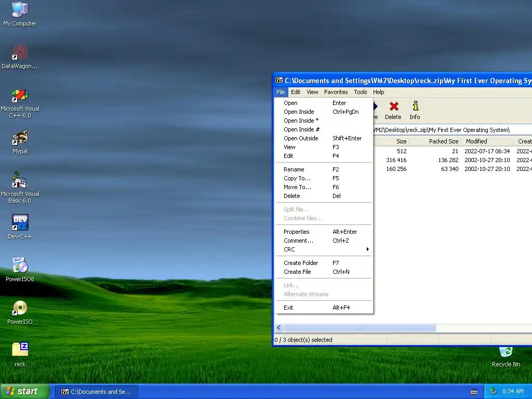
Task: Select Move To... menu entry
Action: pyautogui.click(x=324, y=187)
